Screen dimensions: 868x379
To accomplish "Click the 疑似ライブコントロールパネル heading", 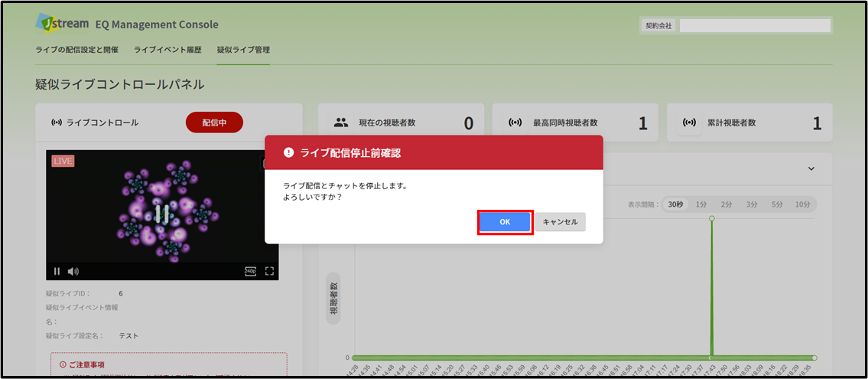I will pyautogui.click(x=119, y=85).
